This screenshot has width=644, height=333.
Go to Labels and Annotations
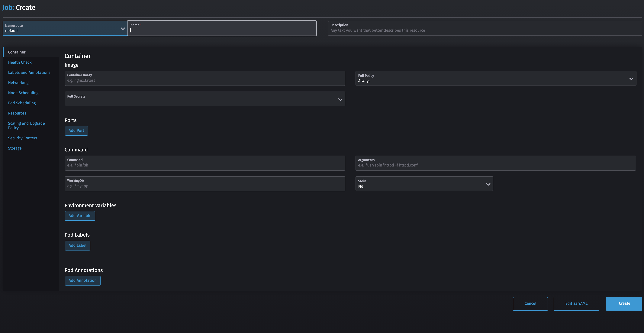[x=29, y=72]
